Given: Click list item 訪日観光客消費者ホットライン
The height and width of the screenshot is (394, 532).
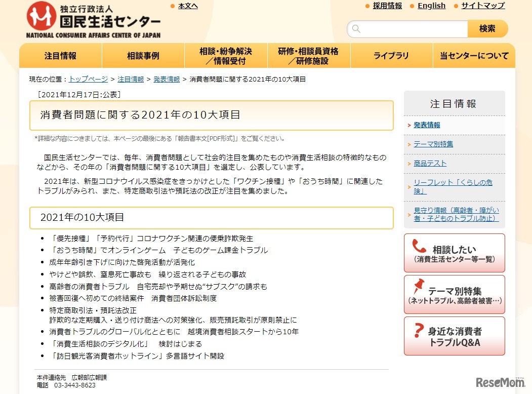Looking at the screenshot, I should tap(137, 356).
